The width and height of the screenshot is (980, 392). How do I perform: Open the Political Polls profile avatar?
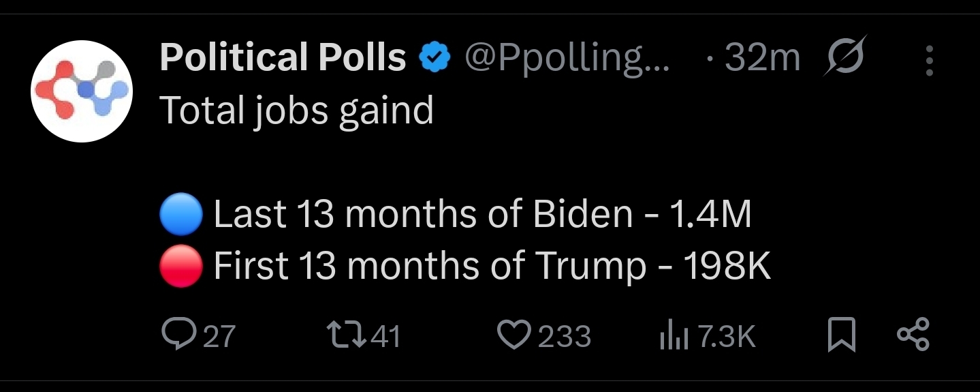82,91
